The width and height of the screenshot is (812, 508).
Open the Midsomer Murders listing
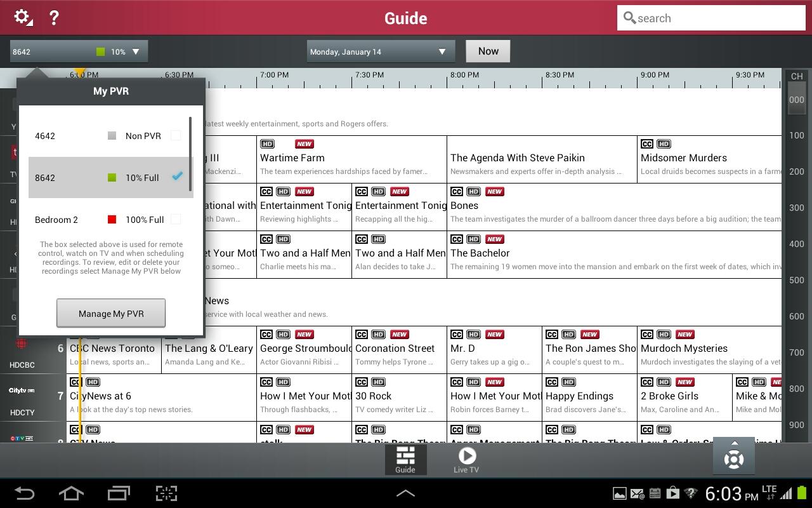709,159
